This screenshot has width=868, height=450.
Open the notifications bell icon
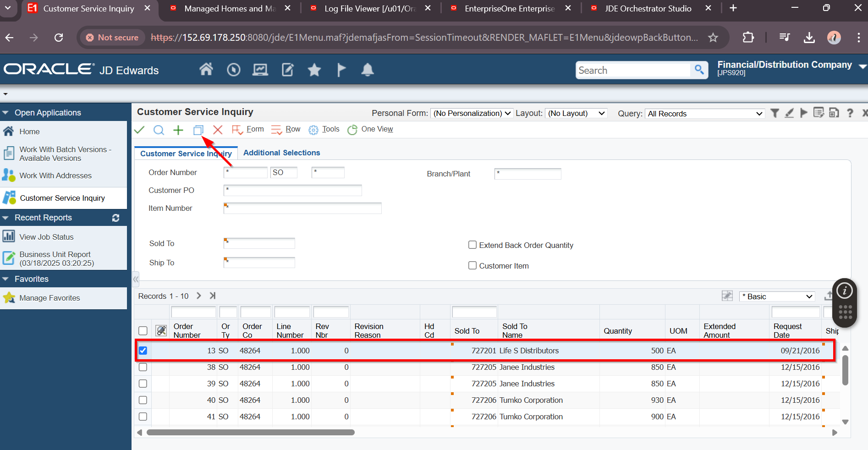point(368,70)
